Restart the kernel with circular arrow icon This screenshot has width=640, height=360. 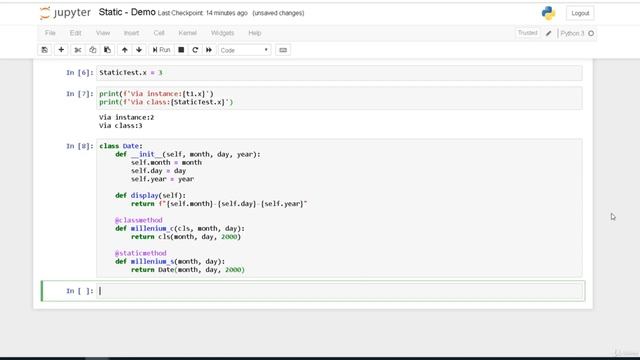[195, 50]
